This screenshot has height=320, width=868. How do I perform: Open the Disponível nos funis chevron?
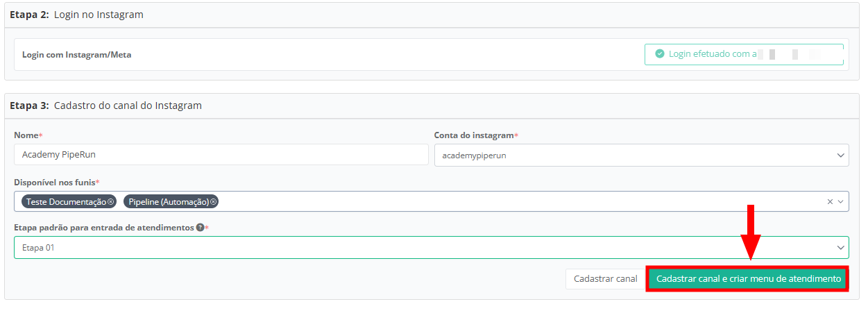click(x=841, y=202)
